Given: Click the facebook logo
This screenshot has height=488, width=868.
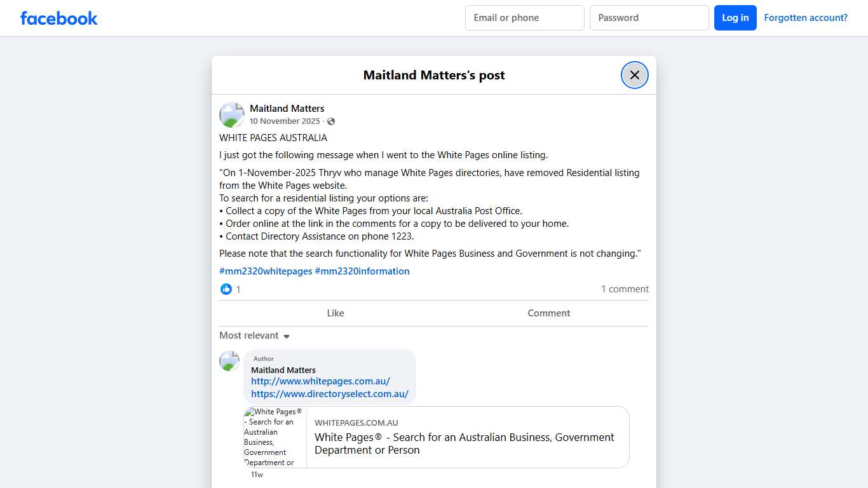Looking at the screenshot, I should click(58, 18).
